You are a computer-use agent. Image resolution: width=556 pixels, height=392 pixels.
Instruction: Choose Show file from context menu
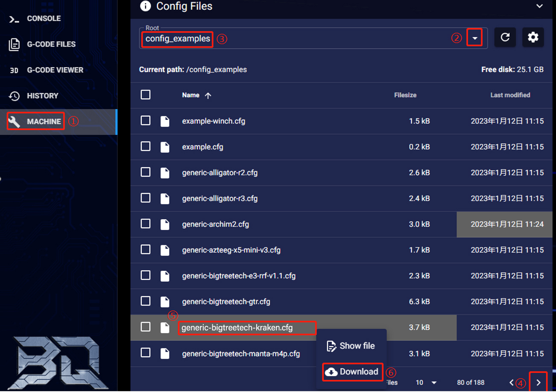(351, 346)
